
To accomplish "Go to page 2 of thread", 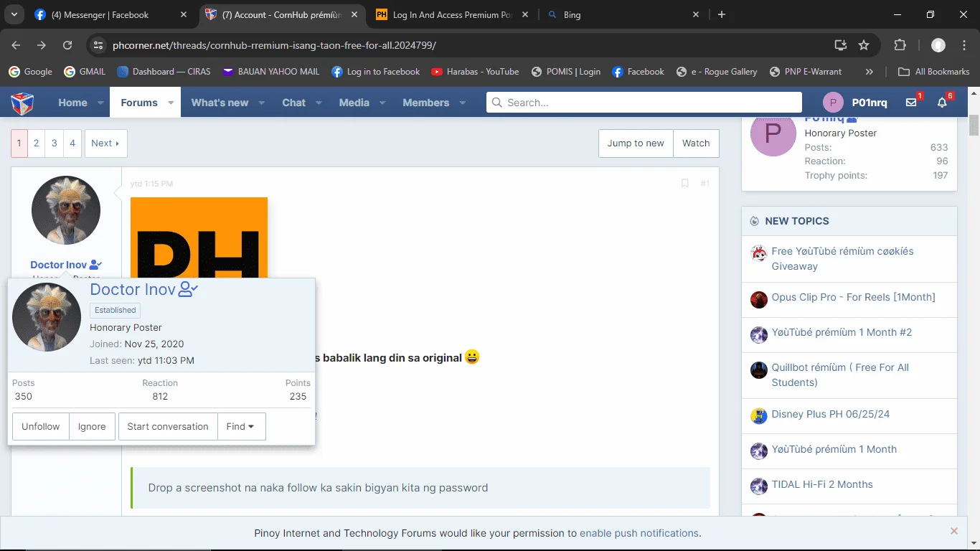I will click(x=36, y=143).
